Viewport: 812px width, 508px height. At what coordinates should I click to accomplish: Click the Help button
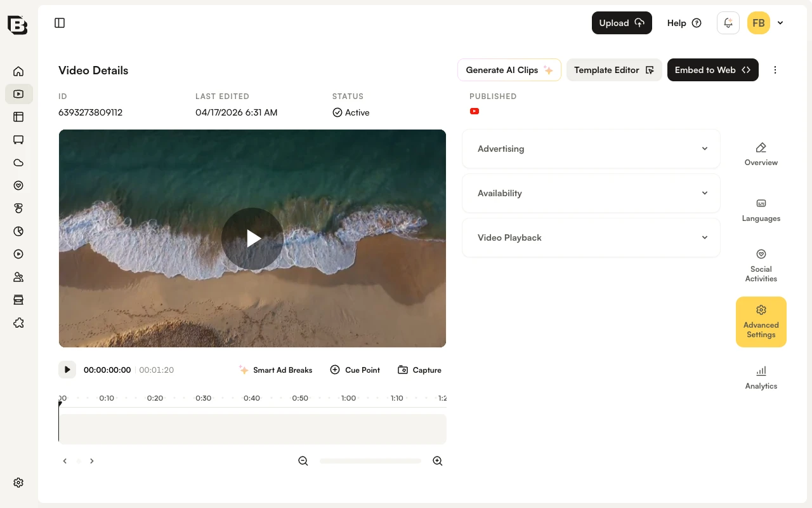(684, 23)
